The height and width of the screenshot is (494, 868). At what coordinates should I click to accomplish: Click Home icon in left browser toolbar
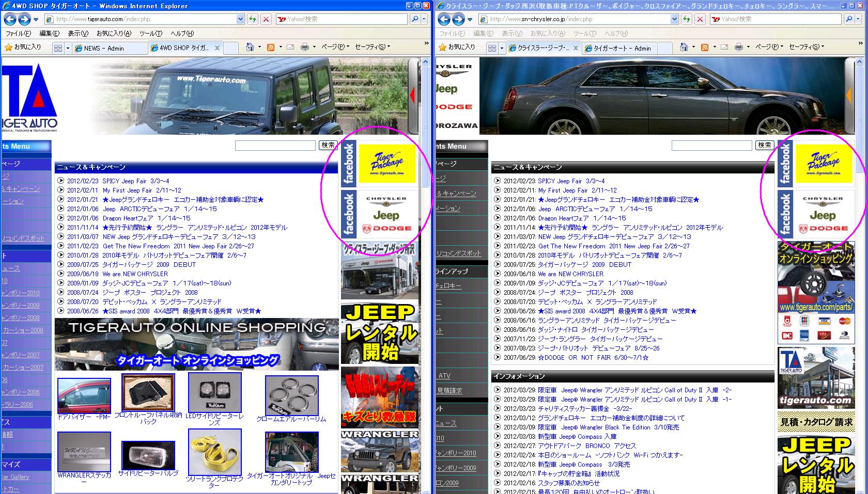point(250,47)
